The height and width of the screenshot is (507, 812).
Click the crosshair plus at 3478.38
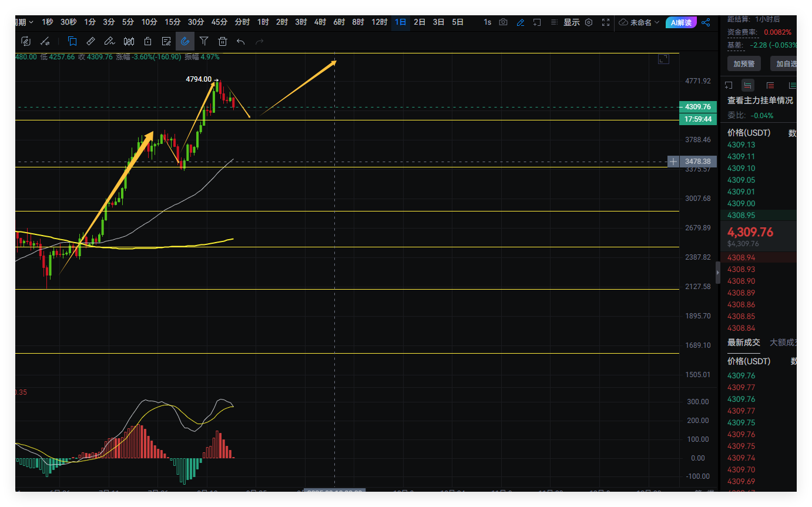coord(673,161)
